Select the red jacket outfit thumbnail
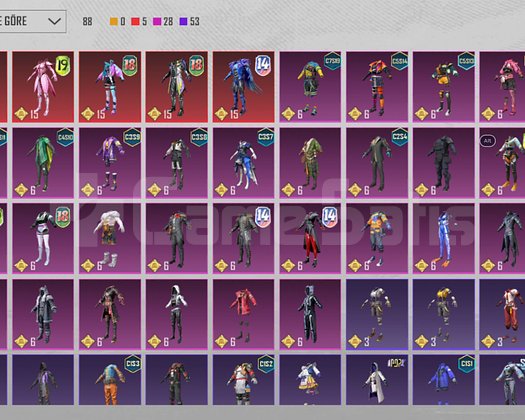The height and width of the screenshot is (420, 525). [x=243, y=314]
